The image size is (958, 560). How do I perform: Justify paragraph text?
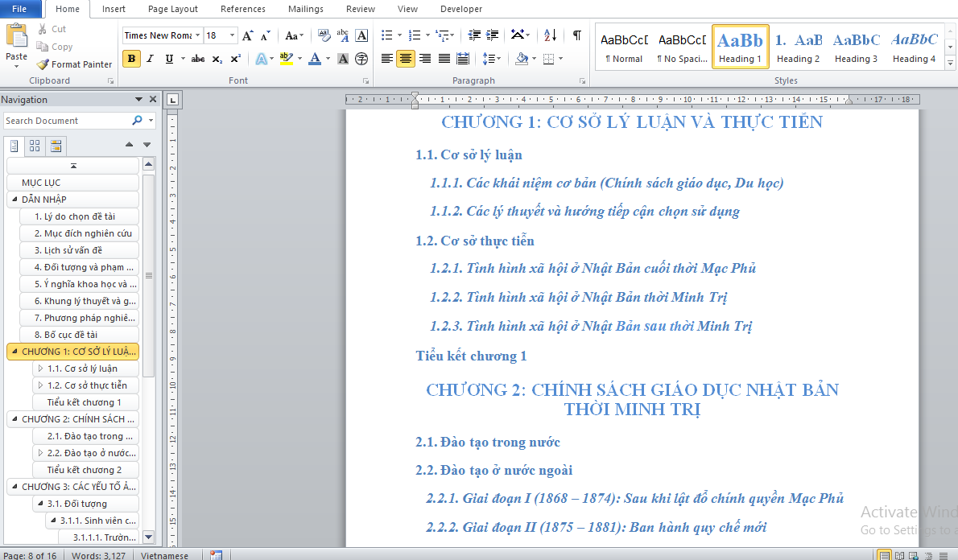[444, 59]
